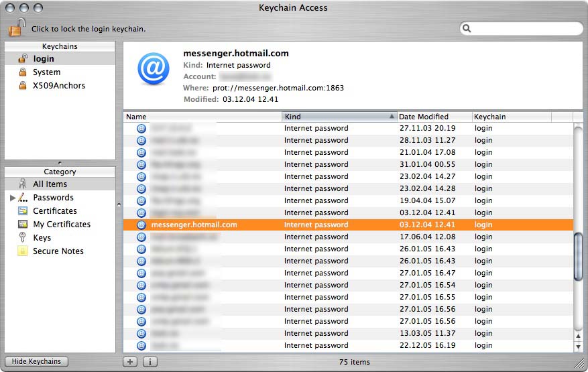Click the @ icon in the 17.06.04 12.08 row
Viewport: 588px width, 372px height.
141,237
